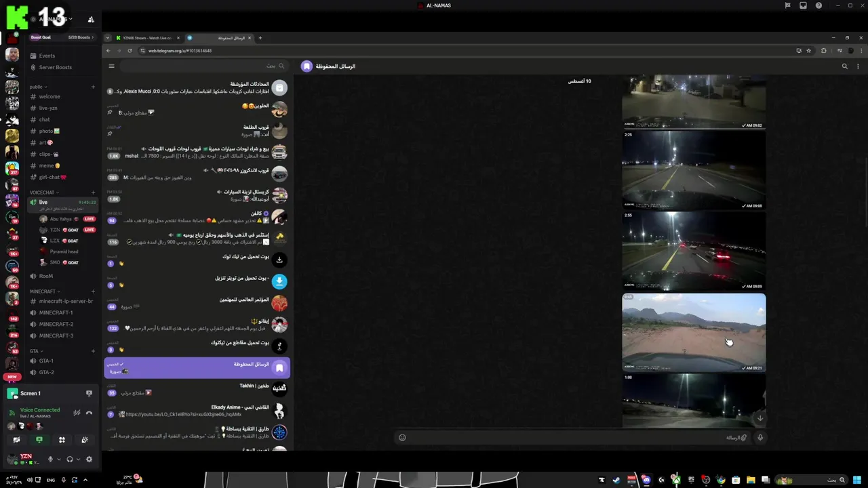868x488 pixels.
Task: Open the Twitter download bot chat
Action: 197,281
